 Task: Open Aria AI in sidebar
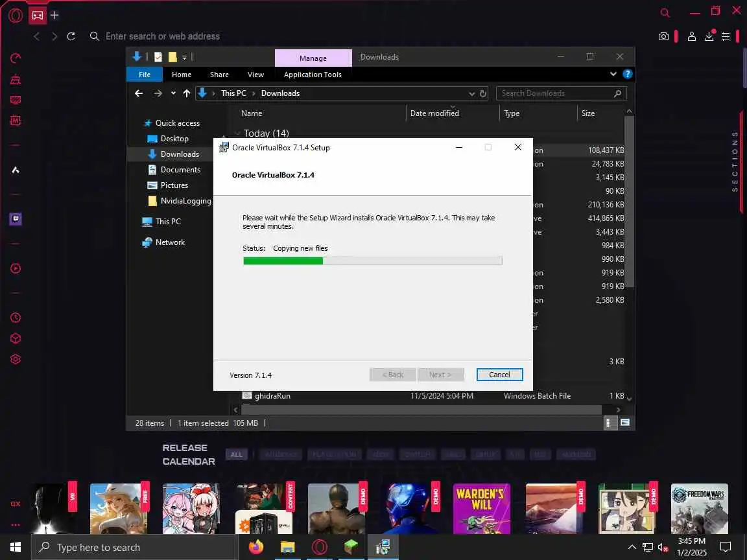16,170
